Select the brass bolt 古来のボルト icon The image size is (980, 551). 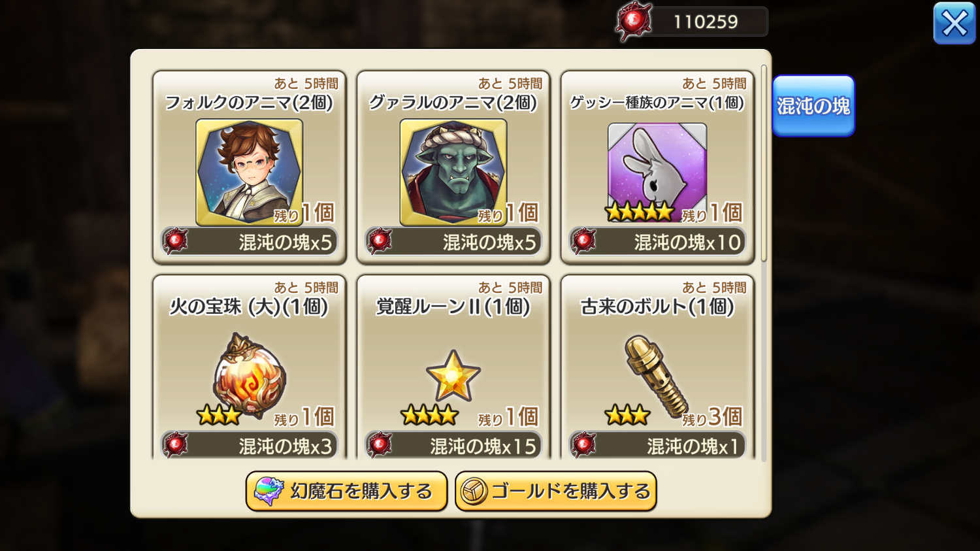[656, 376]
